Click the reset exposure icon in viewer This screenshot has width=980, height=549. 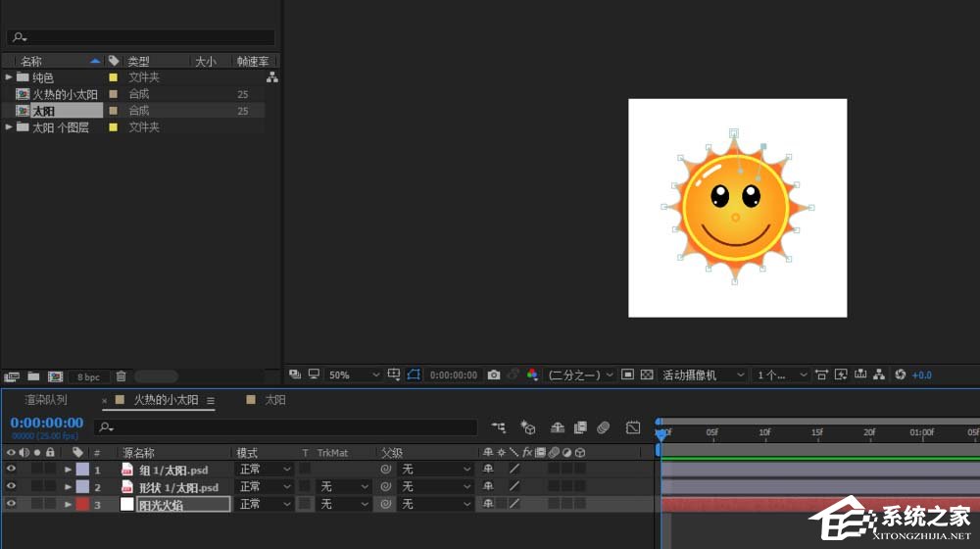tap(900, 374)
